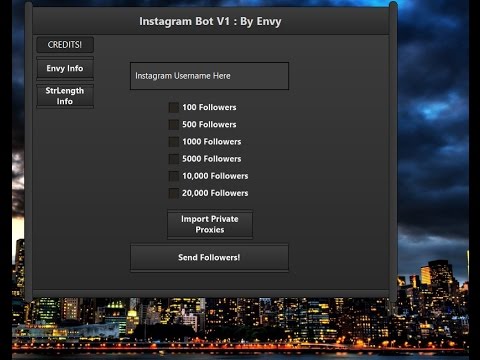The width and height of the screenshot is (480, 360).
Task: Tick the 5000 Followers checkbox
Action: (174, 159)
